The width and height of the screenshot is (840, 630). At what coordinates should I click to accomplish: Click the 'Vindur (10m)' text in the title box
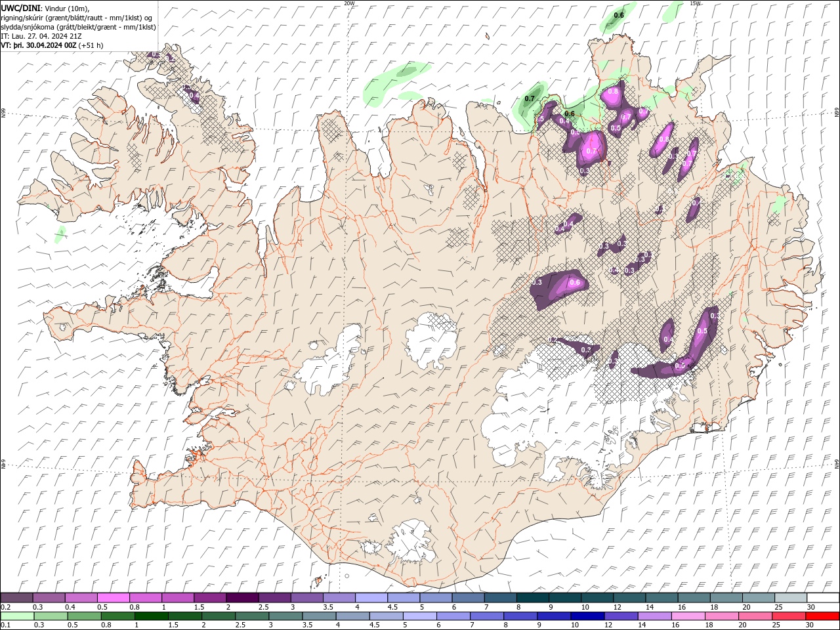pyautogui.click(x=68, y=8)
